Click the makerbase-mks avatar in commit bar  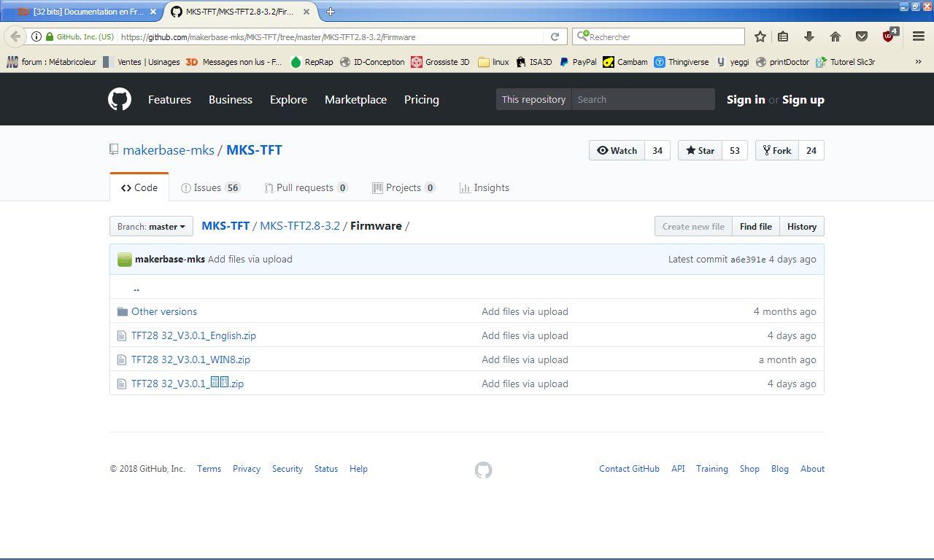point(125,259)
